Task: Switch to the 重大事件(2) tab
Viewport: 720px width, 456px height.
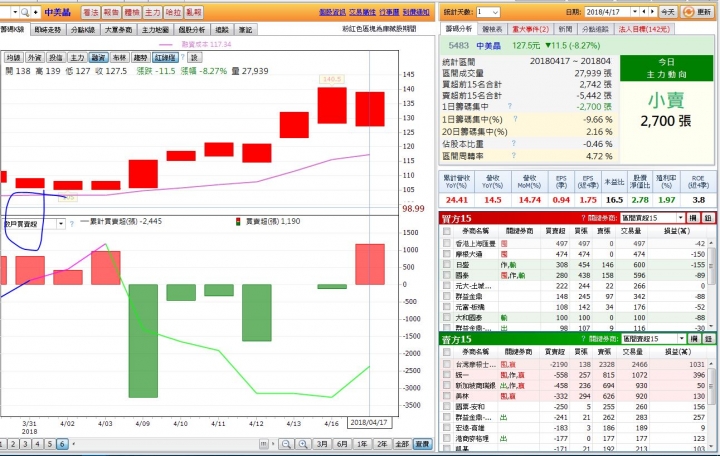Action: tap(530, 29)
